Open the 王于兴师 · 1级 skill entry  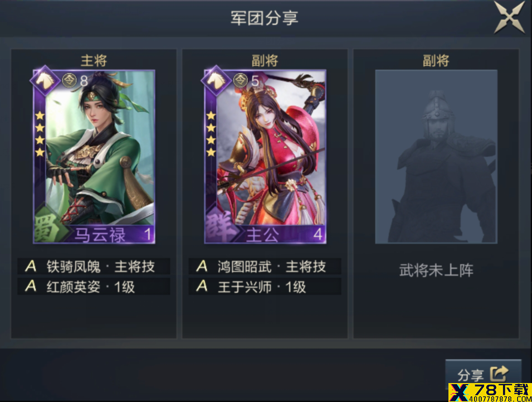(x=265, y=287)
